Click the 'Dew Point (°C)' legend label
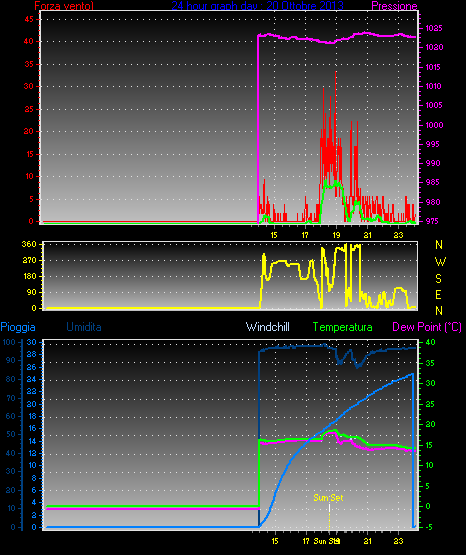 pyautogui.click(x=427, y=327)
